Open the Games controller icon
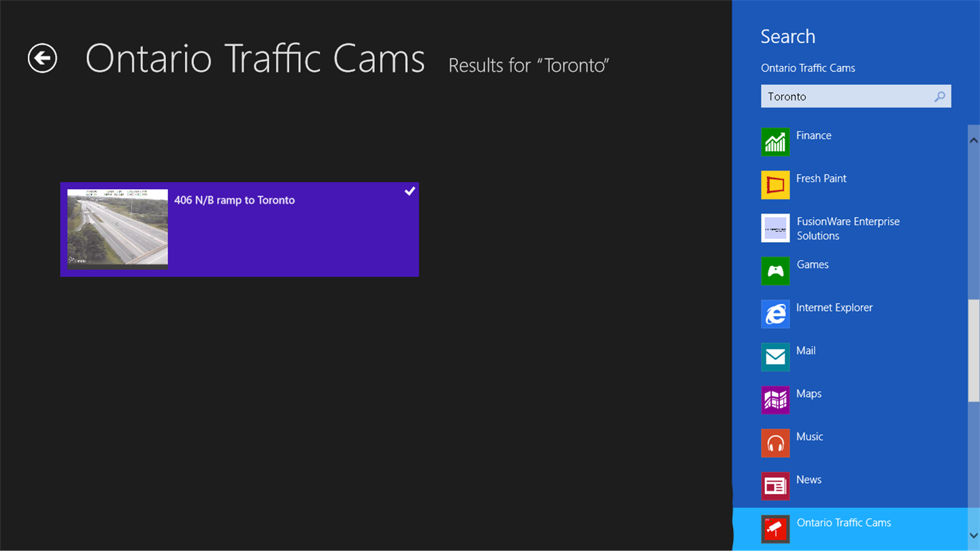The height and width of the screenshot is (551, 980). click(x=775, y=271)
